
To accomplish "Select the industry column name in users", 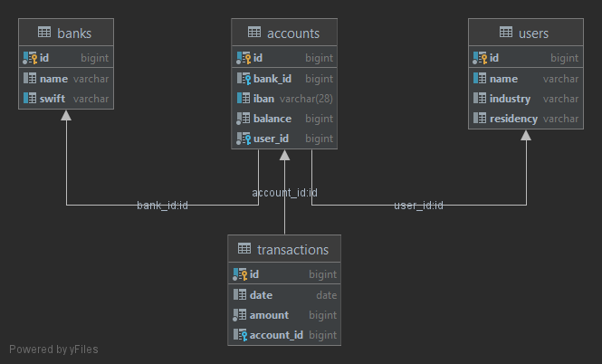I will pos(510,99).
